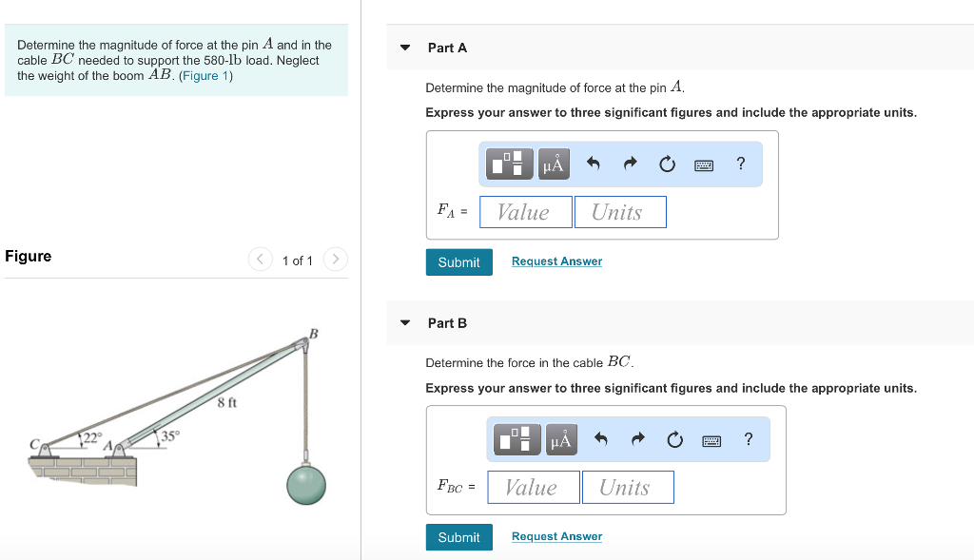Screen dimensions: 974x560
Task: Reset the Part A answer field
Action: [667, 164]
